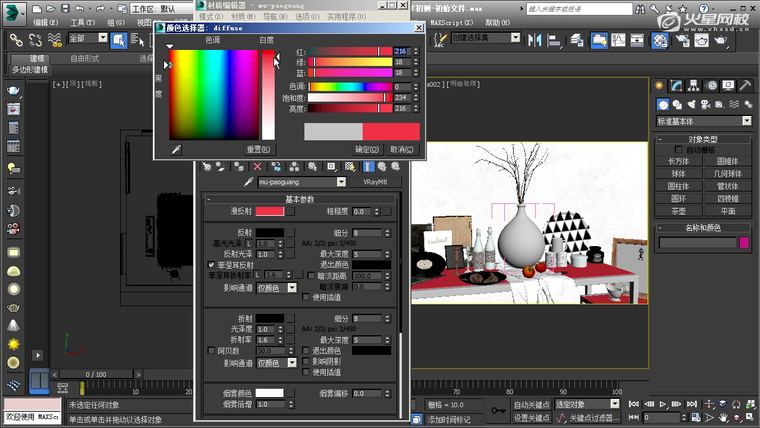This screenshot has height=428, width=760.
Task: Click the 茶壶 teapot button
Action: pos(679,212)
